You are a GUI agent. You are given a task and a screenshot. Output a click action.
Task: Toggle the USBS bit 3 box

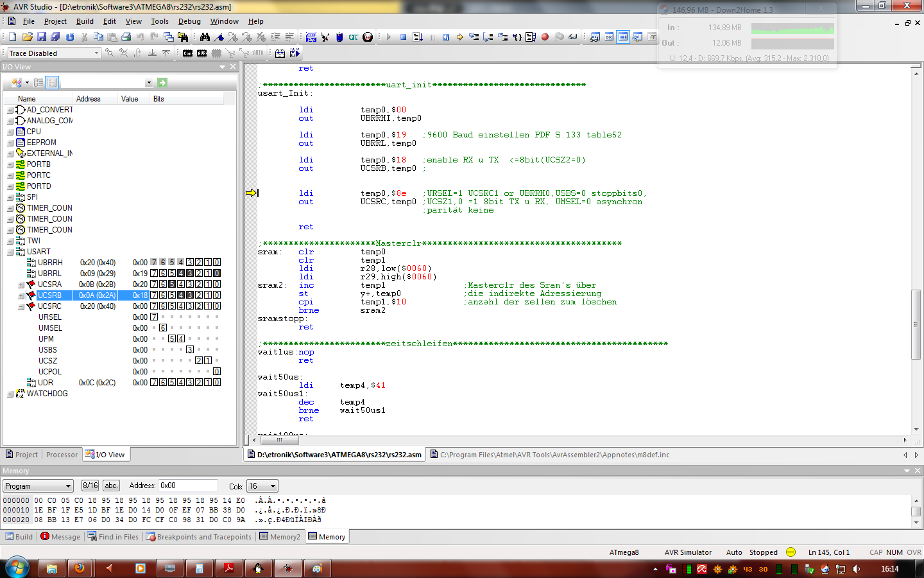[x=190, y=350]
